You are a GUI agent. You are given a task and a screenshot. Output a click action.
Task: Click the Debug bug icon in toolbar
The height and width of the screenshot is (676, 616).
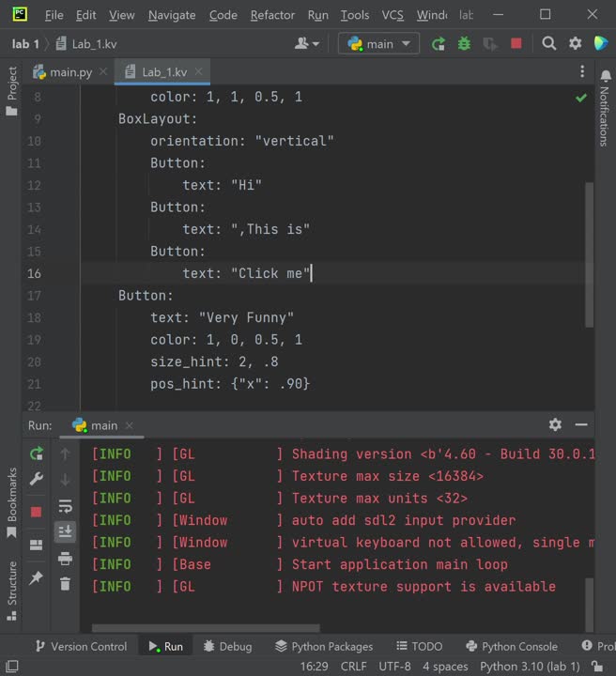[464, 44]
